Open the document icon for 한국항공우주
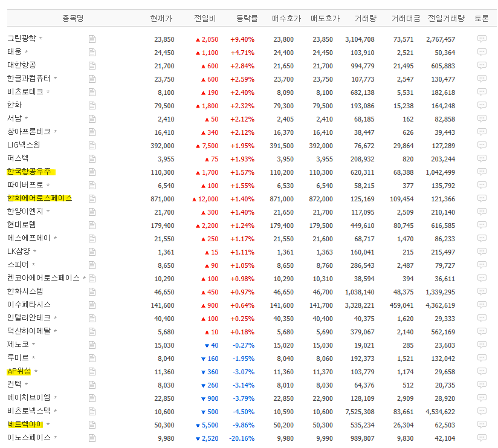Image resolution: width=498 pixels, height=448 pixels. (92, 172)
